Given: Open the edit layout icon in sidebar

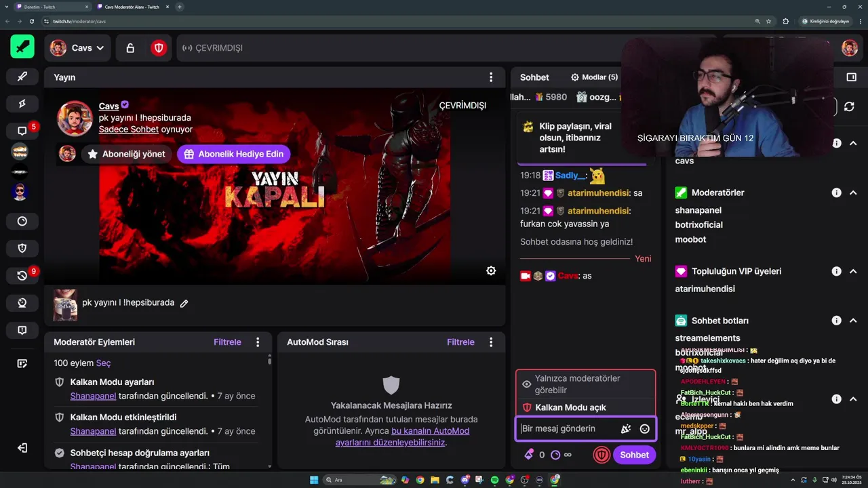Looking at the screenshot, I should click(22, 364).
